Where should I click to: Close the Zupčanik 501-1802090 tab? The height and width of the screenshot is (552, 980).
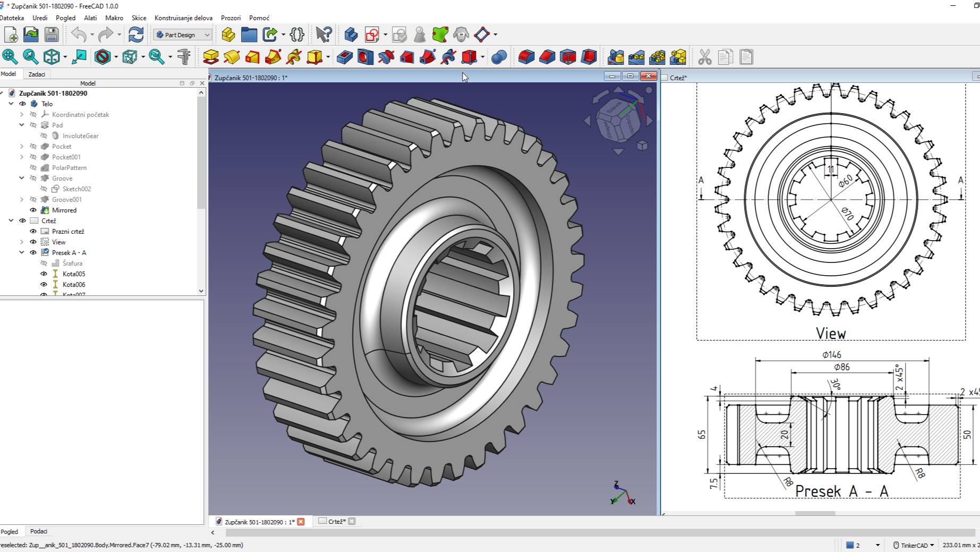(x=301, y=522)
